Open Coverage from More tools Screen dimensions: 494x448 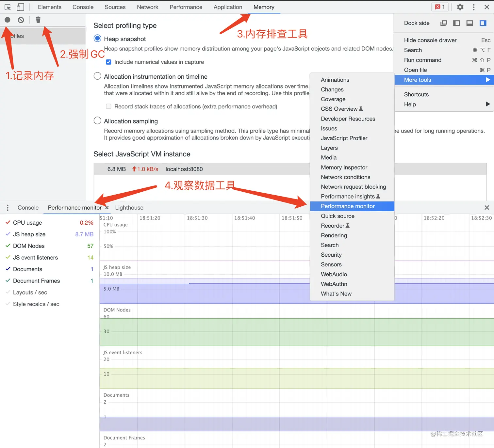tap(352, 99)
